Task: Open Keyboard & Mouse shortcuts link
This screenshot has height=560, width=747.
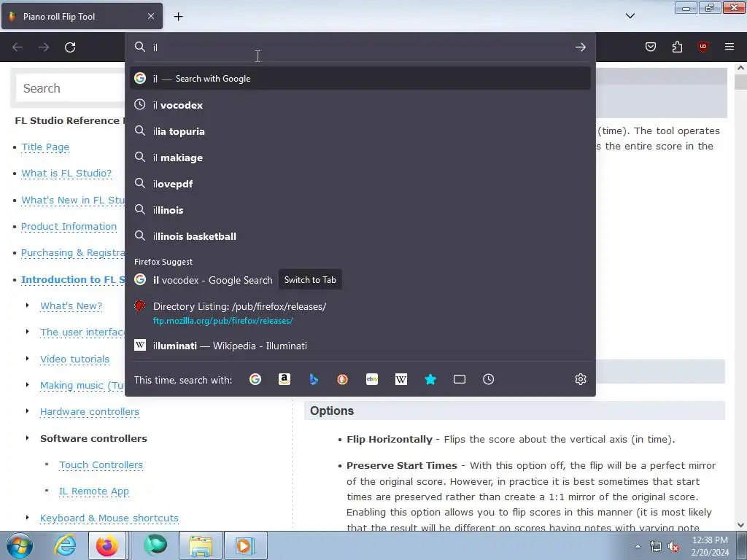Action: pyautogui.click(x=109, y=518)
